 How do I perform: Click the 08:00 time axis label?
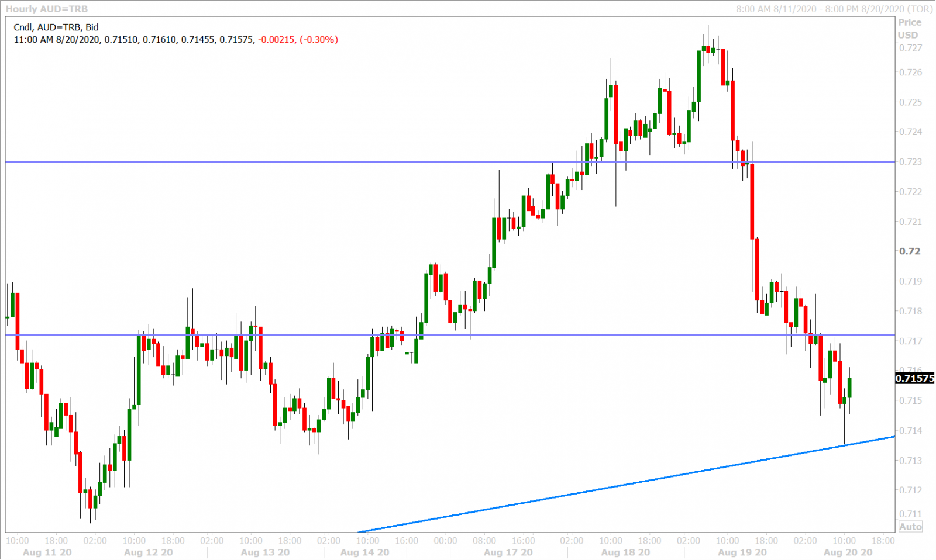click(x=484, y=541)
